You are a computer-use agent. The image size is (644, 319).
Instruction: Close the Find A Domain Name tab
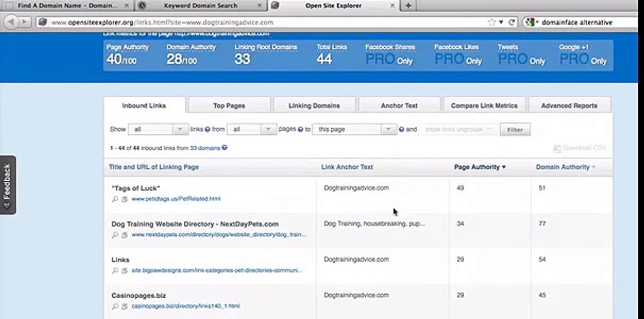click(x=126, y=6)
